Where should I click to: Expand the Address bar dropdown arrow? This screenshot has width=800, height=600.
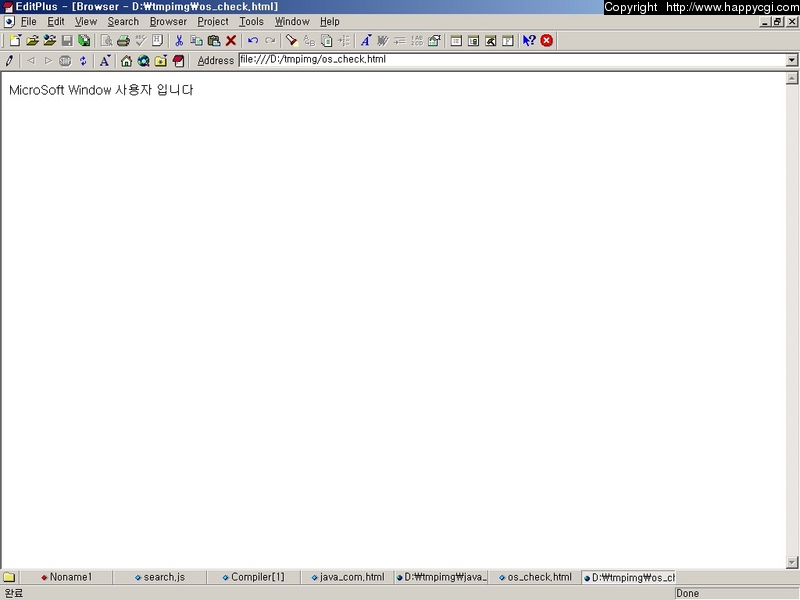[791, 60]
